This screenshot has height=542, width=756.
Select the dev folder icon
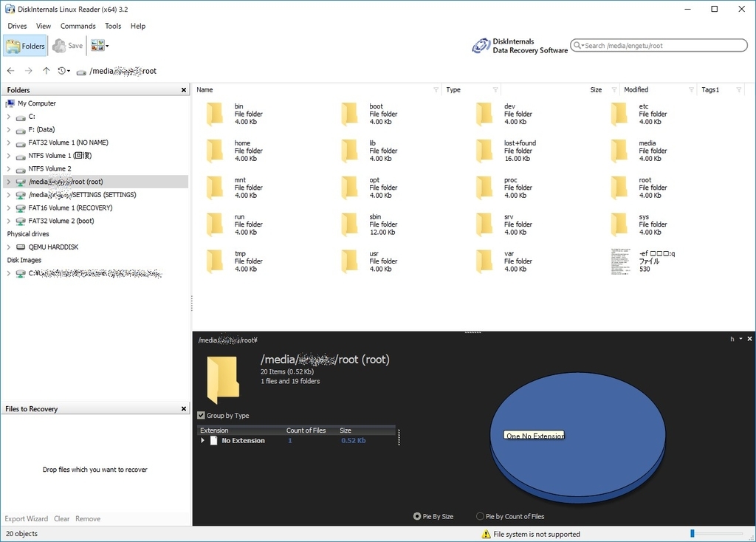point(484,114)
